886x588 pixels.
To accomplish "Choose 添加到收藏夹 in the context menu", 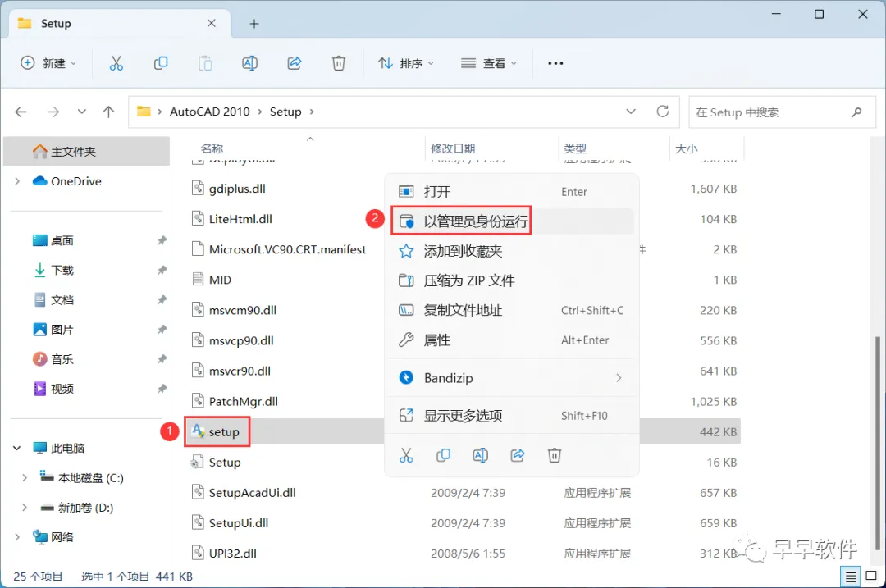I will pyautogui.click(x=512, y=251).
